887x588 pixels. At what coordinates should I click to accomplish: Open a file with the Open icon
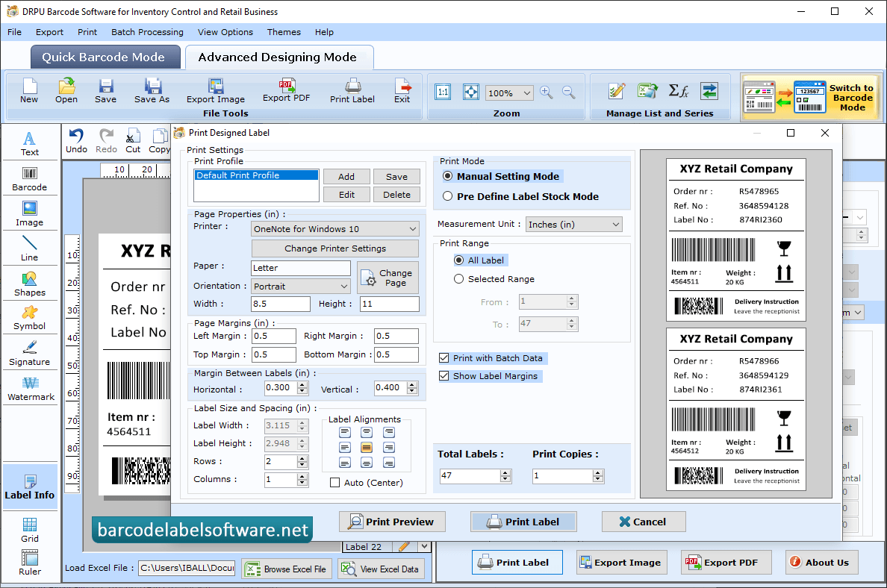click(x=66, y=91)
